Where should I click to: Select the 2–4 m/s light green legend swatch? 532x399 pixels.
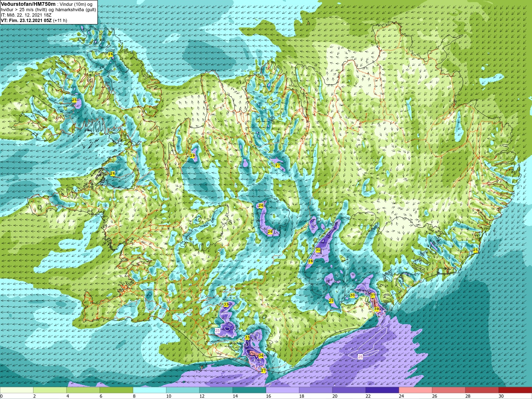(50, 390)
